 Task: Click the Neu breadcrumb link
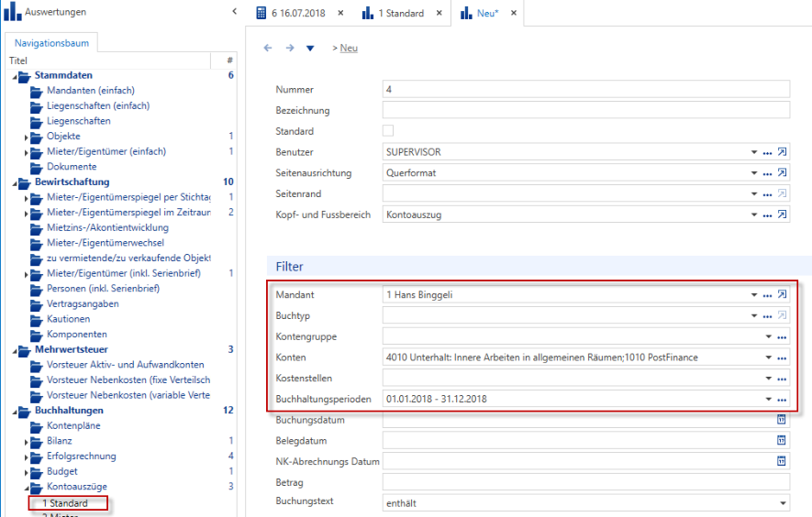(x=349, y=49)
